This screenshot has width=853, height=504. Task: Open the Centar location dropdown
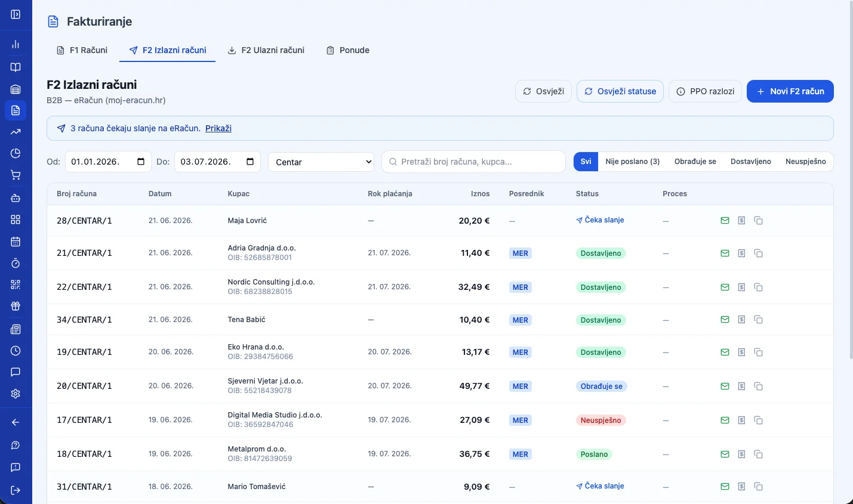321,162
